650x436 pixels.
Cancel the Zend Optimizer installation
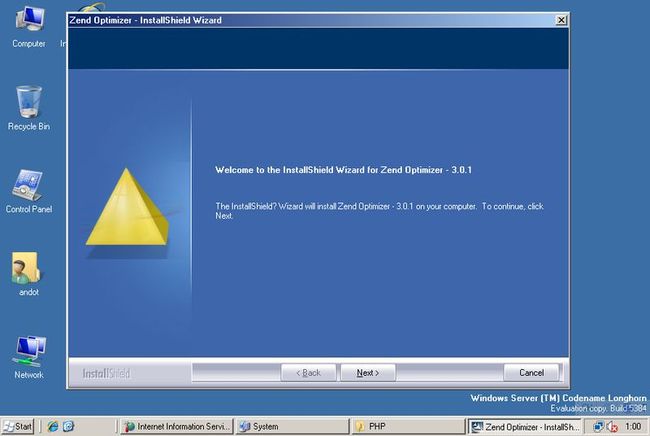click(531, 373)
